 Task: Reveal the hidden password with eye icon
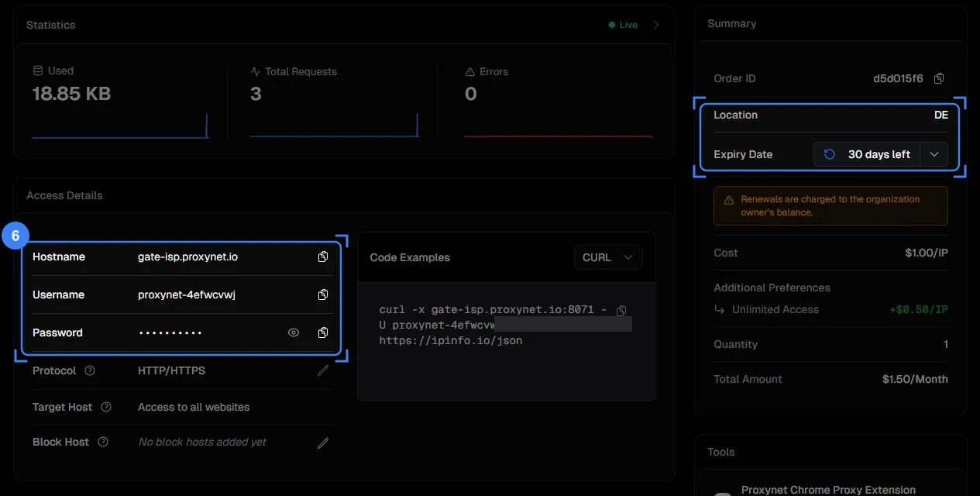pyautogui.click(x=294, y=332)
